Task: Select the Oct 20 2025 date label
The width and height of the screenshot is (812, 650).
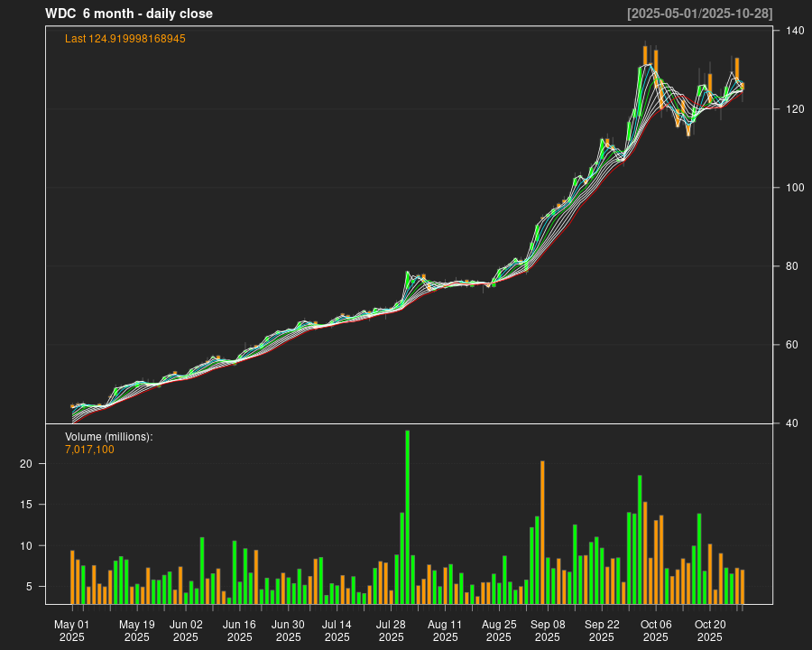Action: click(710, 630)
